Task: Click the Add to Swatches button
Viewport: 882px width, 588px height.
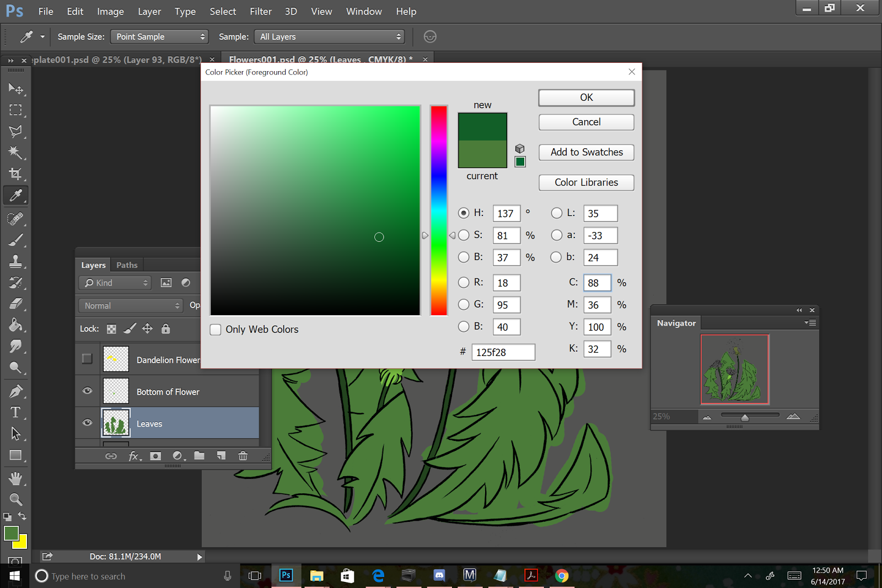Action: point(586,152)
